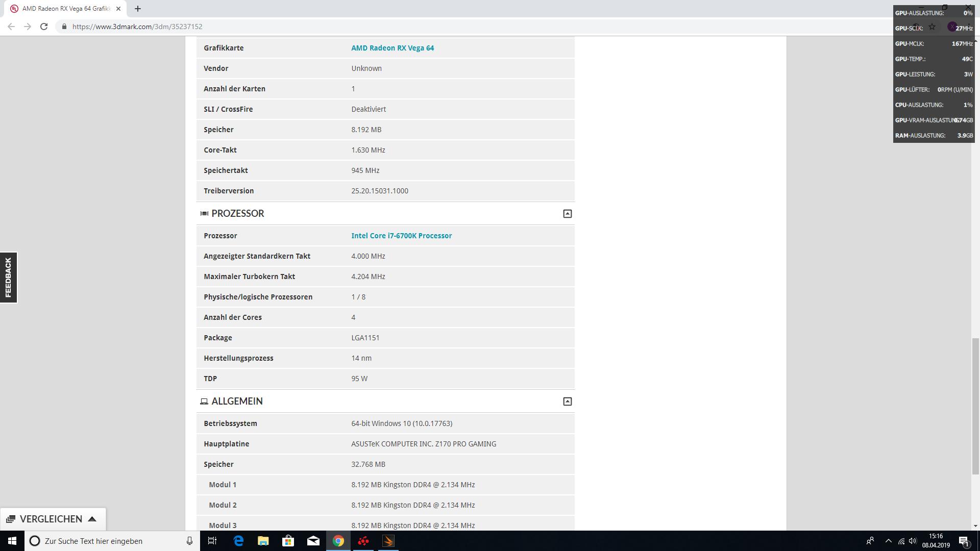980x551 pixels.
Task: Select the 4.204 MHz turbo value
Action: point(368,277)
